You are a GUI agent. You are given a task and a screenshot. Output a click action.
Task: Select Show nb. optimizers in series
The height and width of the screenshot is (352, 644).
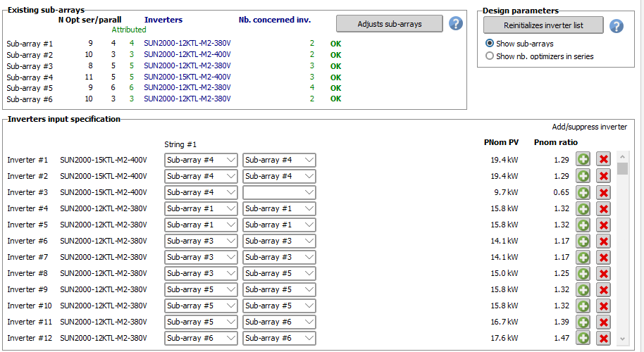tap(539, 56)
